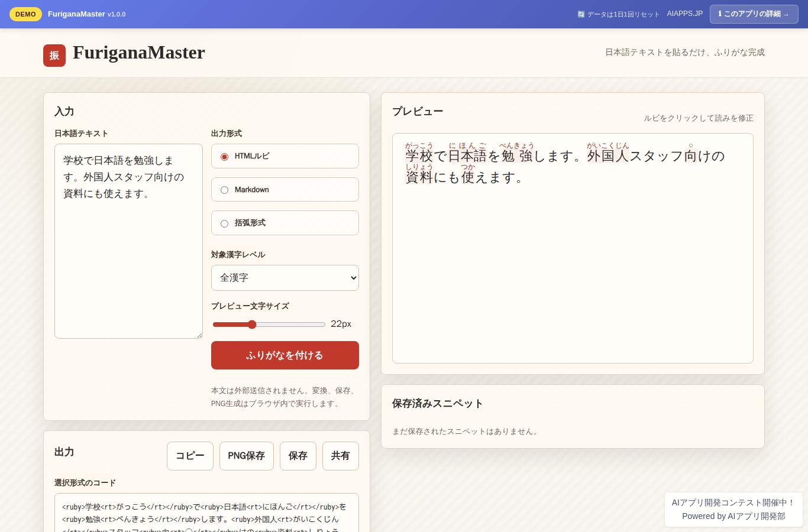Click the red 振 FuriganaMaster logo icon
This screenshot has height=532, width=808.
coord(54,56)
